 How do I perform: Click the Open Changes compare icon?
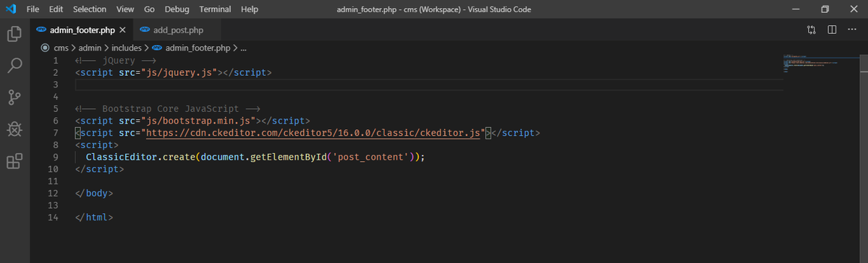[x=811, y=30]
